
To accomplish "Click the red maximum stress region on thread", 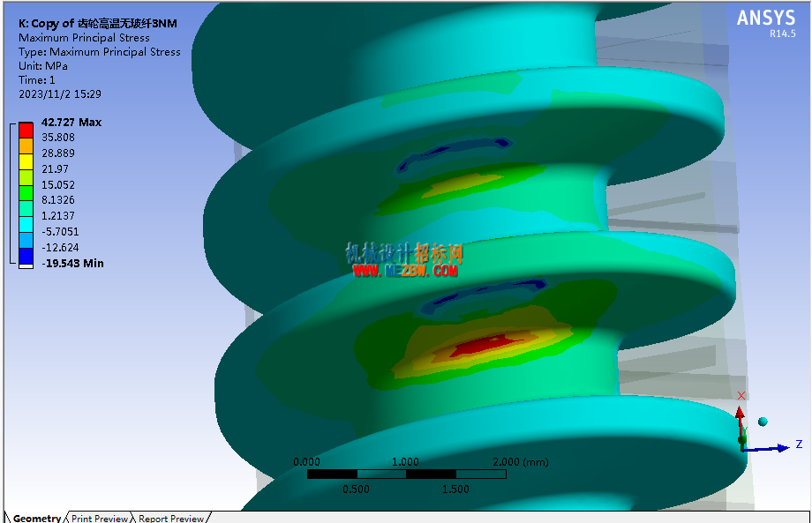I will point(488,345).
